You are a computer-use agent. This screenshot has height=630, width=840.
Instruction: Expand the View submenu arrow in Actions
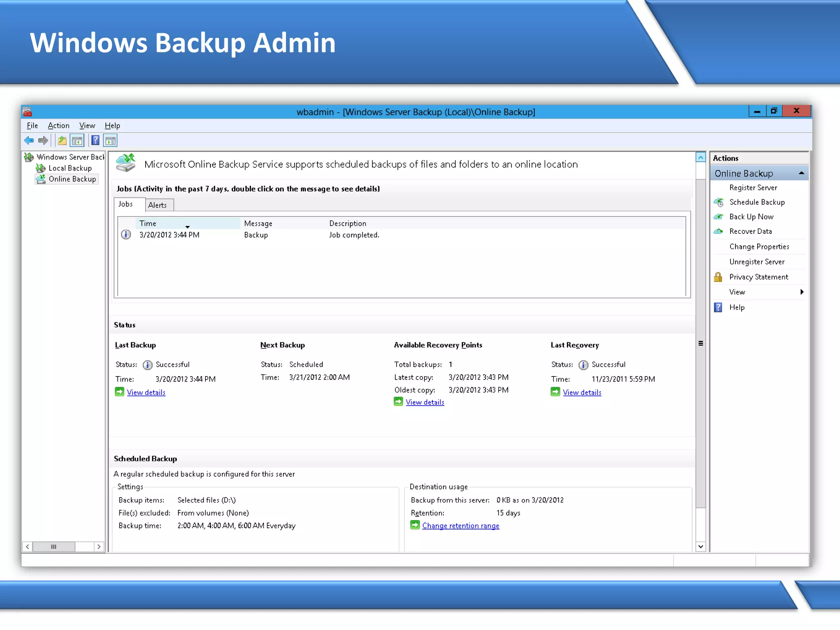pyautogui.click(x=802, y=292)
